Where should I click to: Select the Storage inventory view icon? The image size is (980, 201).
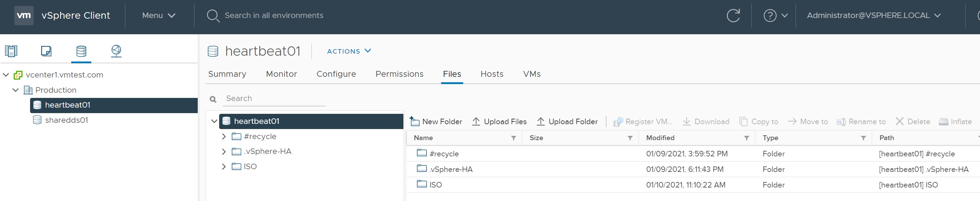(x=81, y=51)
